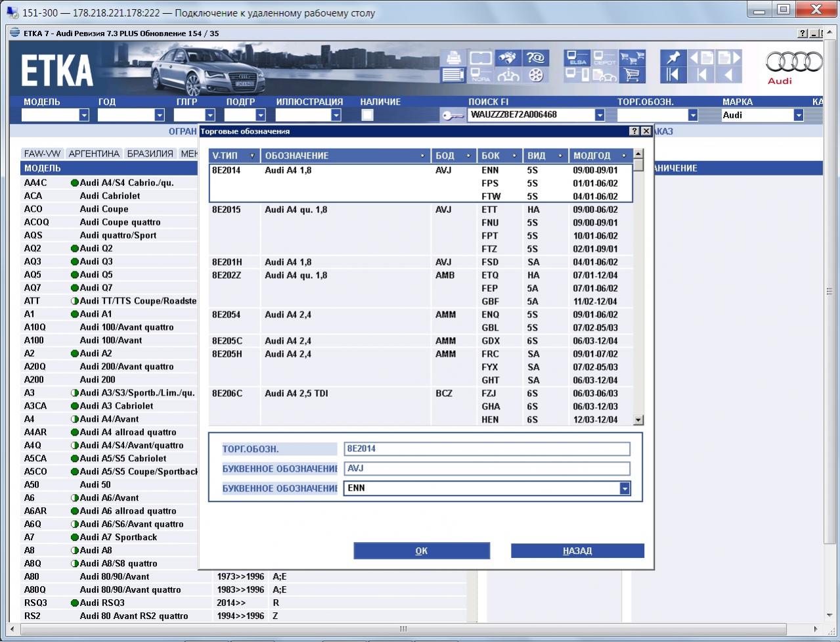Expand the ПОДГР dropdown
The image size is (840, 642).
[260, 115]
